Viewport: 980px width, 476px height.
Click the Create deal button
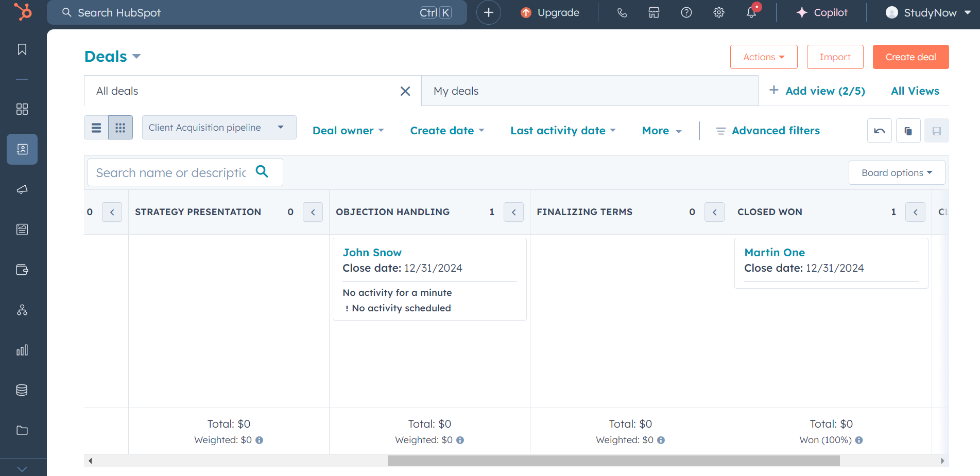[910, 57]
